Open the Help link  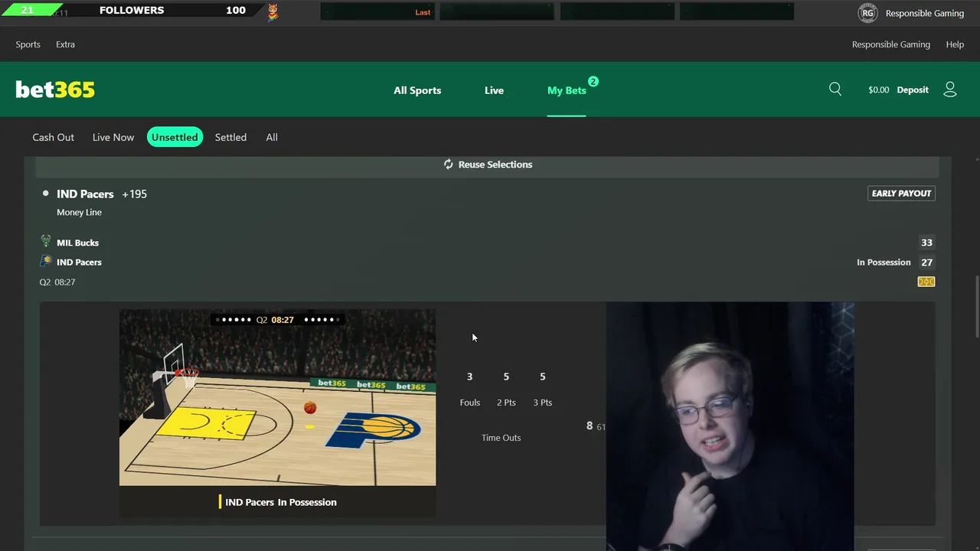point(955,44)
